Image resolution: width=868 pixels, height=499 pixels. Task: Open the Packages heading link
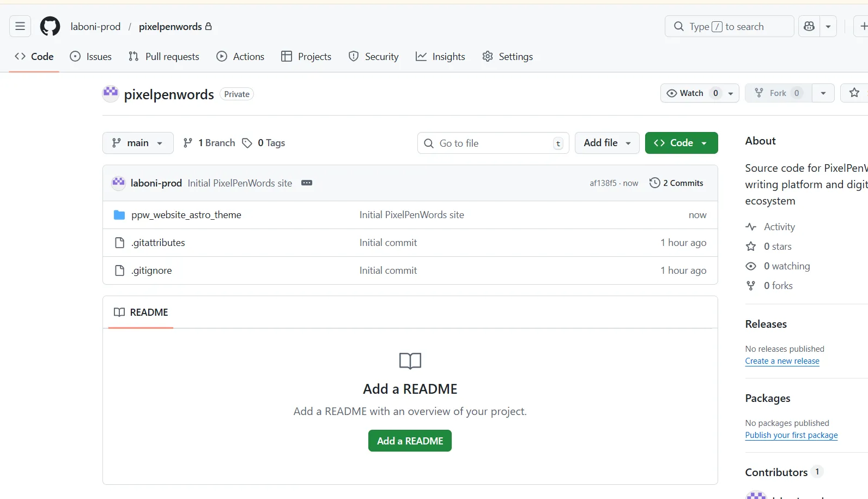(768, 398)
